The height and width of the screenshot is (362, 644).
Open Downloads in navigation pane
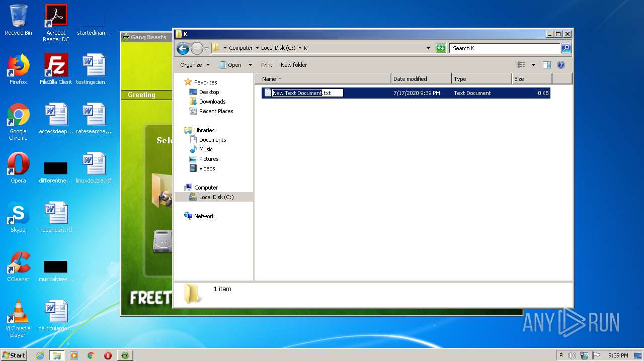pyautogui.click(x=207, y=102)
